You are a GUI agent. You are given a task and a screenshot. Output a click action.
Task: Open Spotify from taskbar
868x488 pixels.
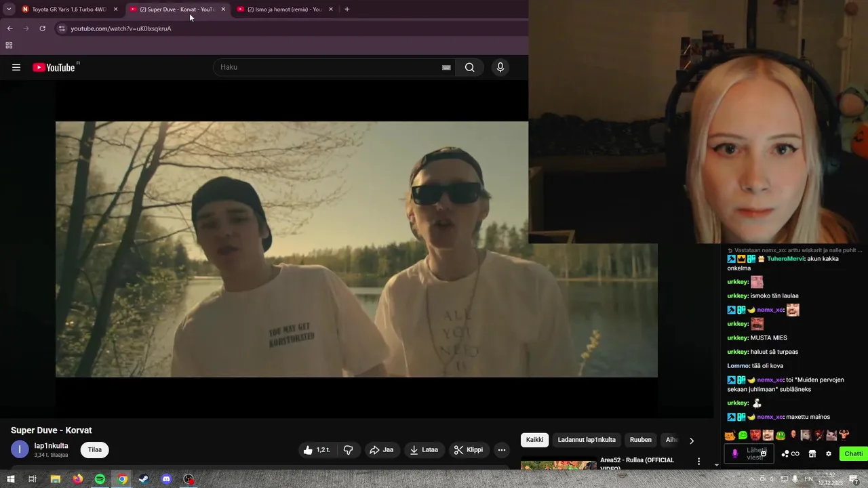click(100, 479)
